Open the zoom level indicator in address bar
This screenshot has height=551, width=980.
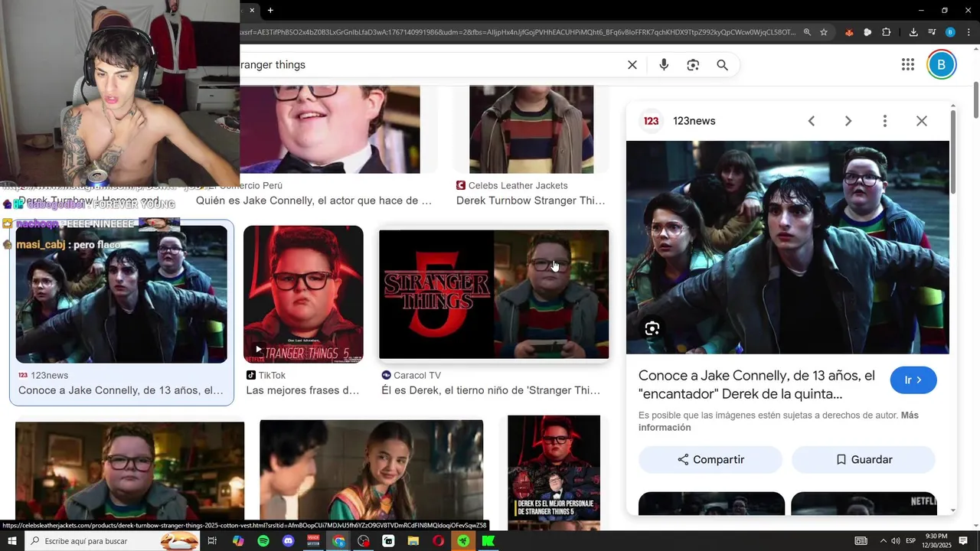806,32
